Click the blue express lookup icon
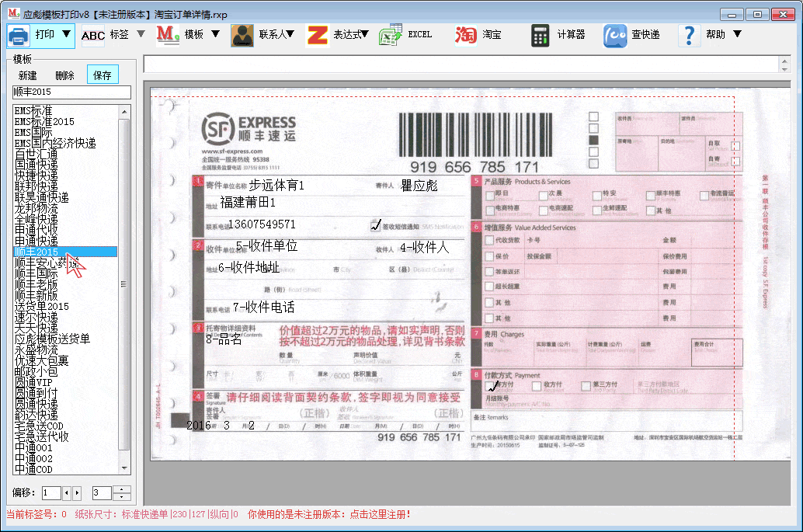803x532 pixels. pyautogui.click(x=614, y=36)
